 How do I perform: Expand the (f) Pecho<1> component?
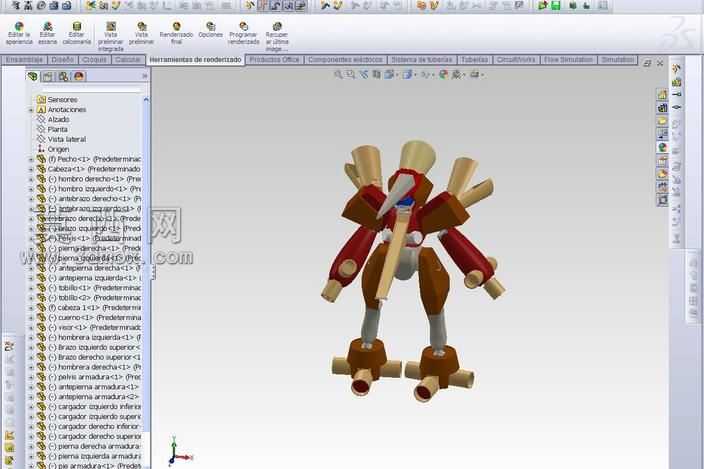point(31,159)
